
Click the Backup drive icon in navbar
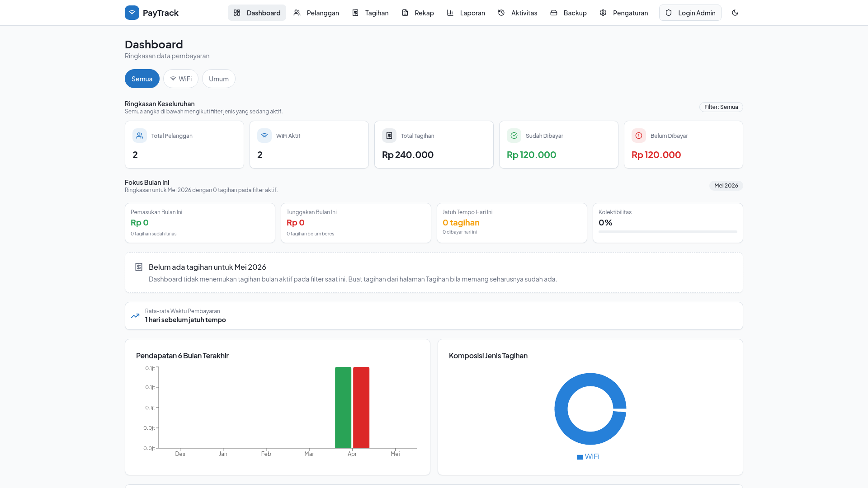[554, 13]
